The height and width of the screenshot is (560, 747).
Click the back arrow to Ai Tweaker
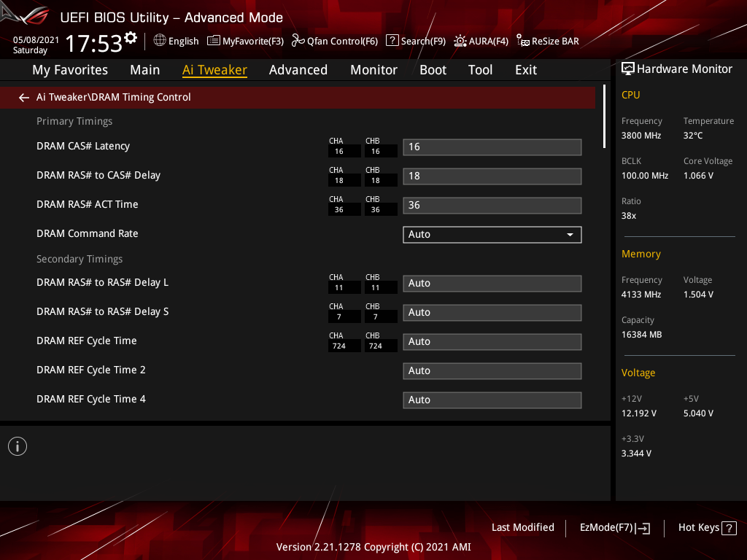click(x=24, y=98)
